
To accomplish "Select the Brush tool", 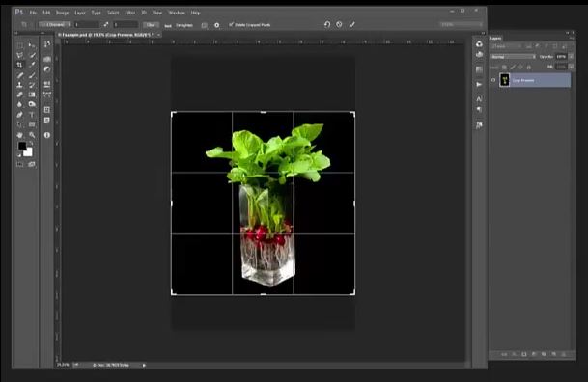I will (32, 75).
